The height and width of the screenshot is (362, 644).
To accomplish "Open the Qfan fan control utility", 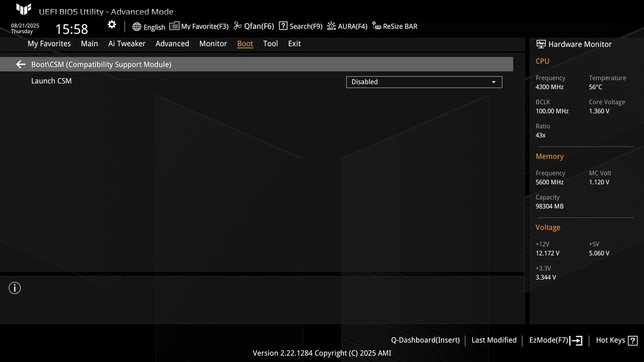I will tap(254, 26).
